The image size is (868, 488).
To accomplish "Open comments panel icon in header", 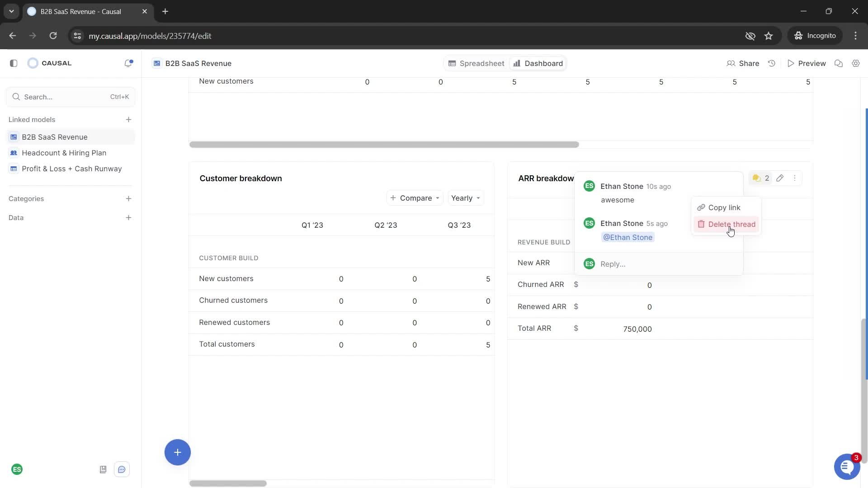I will coord(839,63).
